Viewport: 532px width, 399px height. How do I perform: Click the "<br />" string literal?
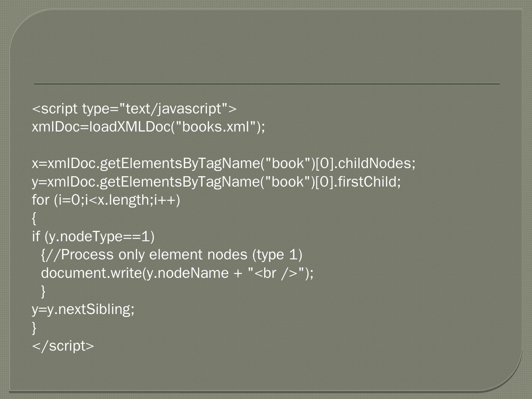click(276, 273)
